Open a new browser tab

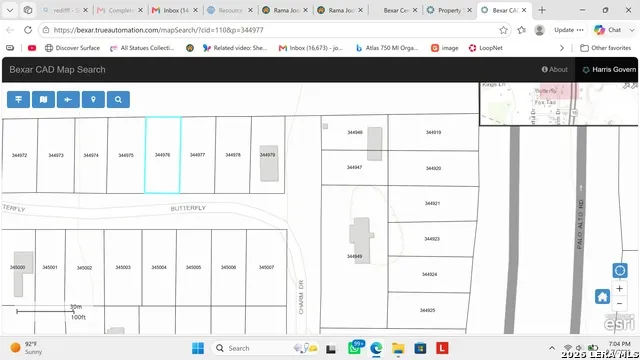click(x=542, y=10)
